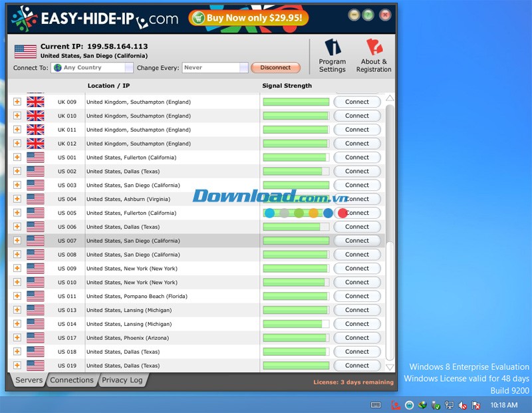Open the Privacy Log tab
This screenshot has width=532, height=413.
[x=122, y=380]
